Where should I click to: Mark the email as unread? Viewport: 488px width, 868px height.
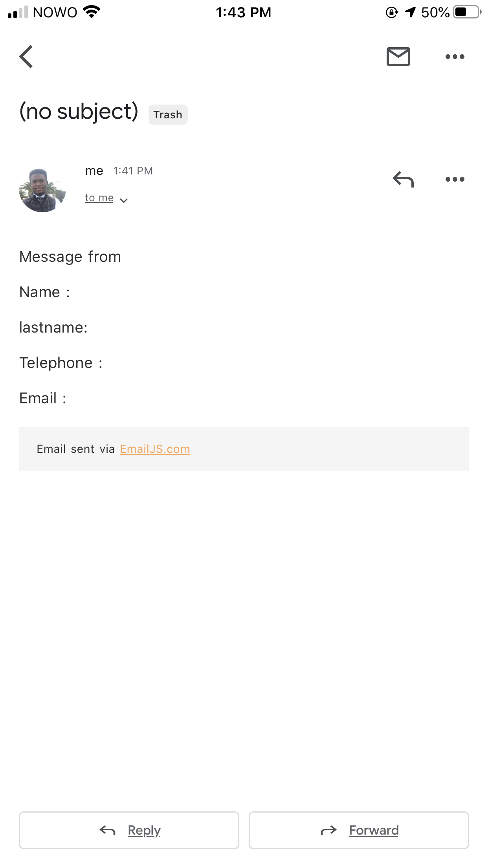click(398, 56)
